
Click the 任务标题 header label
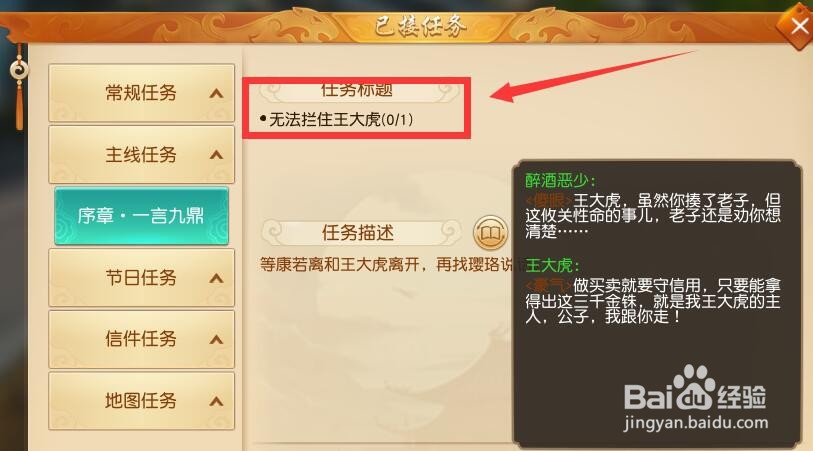(357, 91)
